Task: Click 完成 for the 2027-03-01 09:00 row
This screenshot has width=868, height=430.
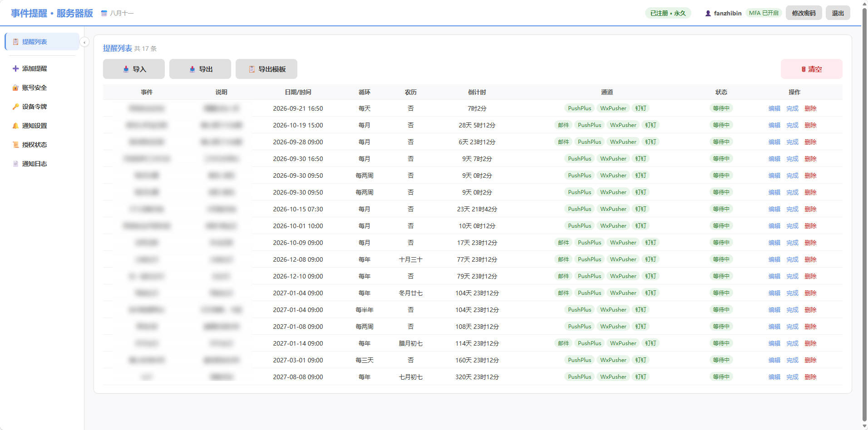Action: (792, 360)
